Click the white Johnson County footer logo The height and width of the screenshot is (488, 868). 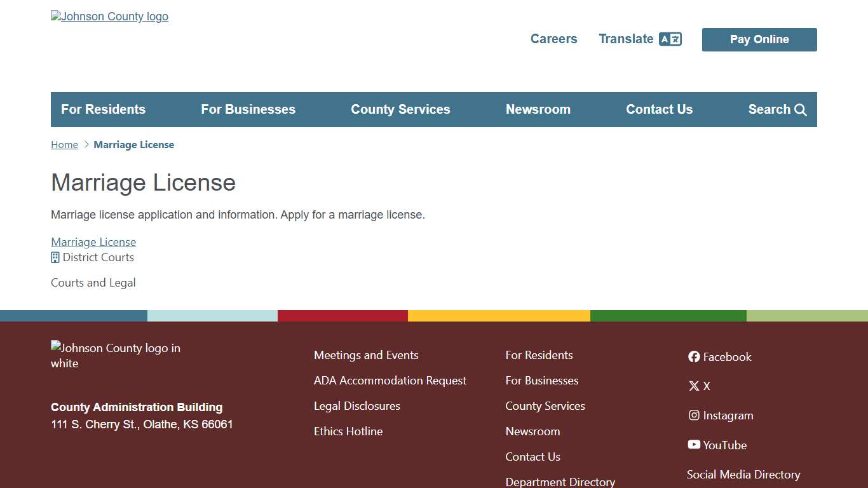click(116, 355)
